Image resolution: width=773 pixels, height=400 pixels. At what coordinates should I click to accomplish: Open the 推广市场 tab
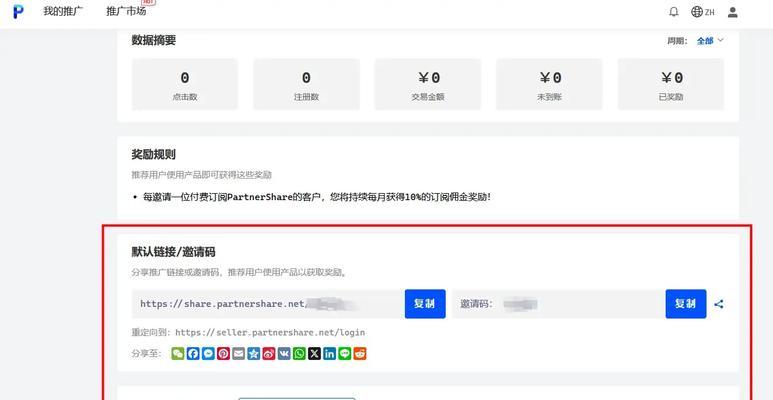point(126,11)
